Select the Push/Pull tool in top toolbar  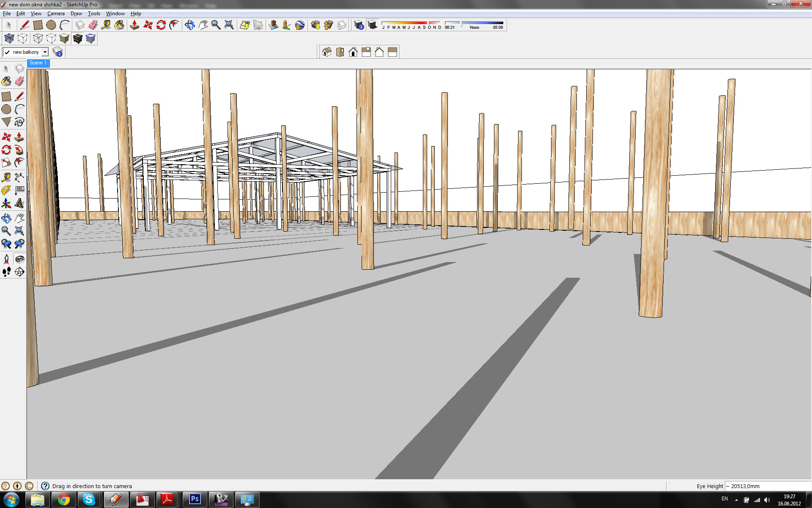[134, 25]
